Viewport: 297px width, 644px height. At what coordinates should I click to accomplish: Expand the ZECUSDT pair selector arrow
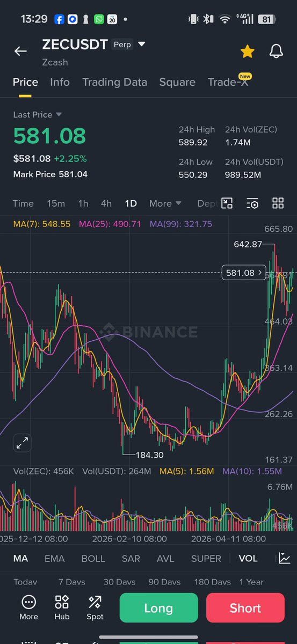tap(142, 45)
